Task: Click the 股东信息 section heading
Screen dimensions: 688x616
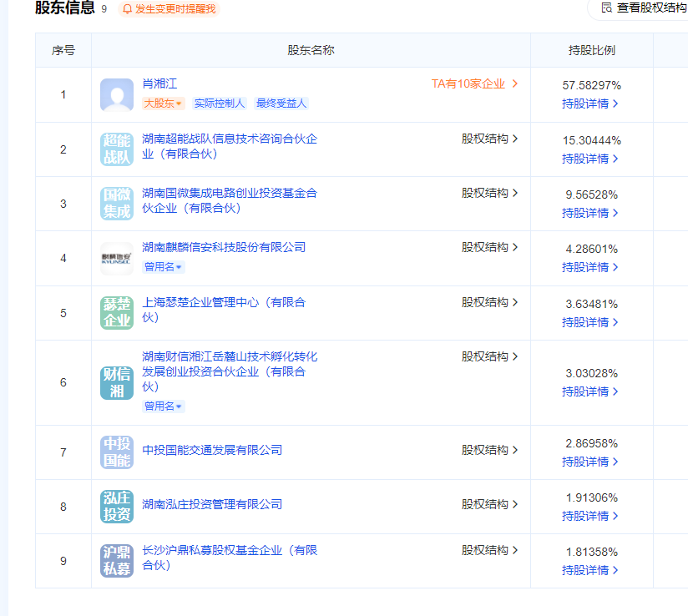Action: (x=65, y=8)
